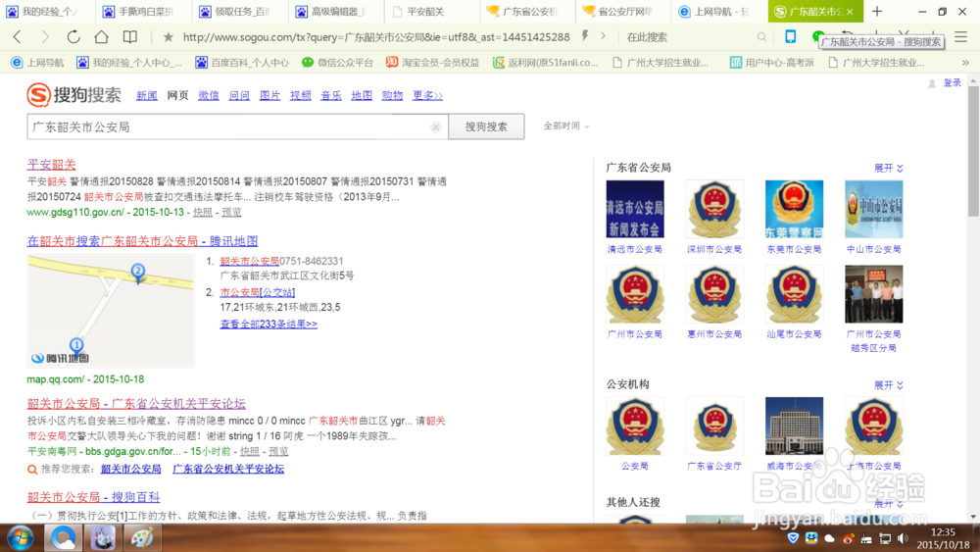Select 地图 search category
The width and height of the screenshot is (980, 552).
[362, 95]
